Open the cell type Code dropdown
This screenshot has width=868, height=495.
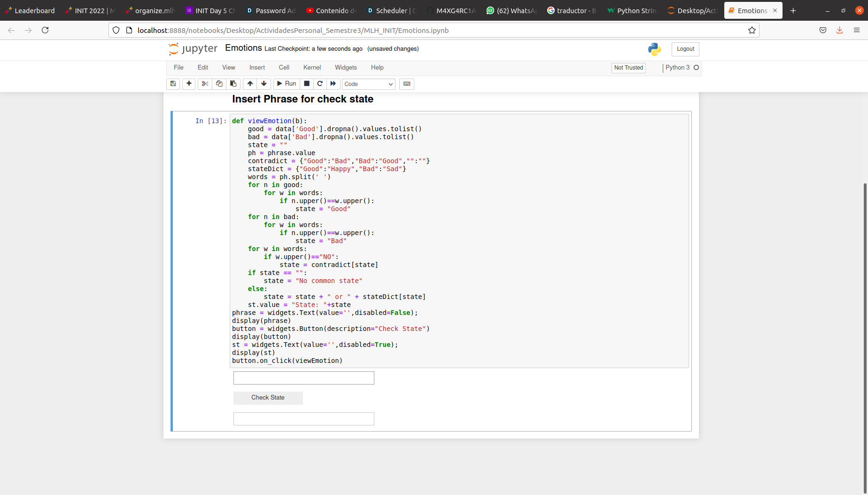click(x=368, y=84)
